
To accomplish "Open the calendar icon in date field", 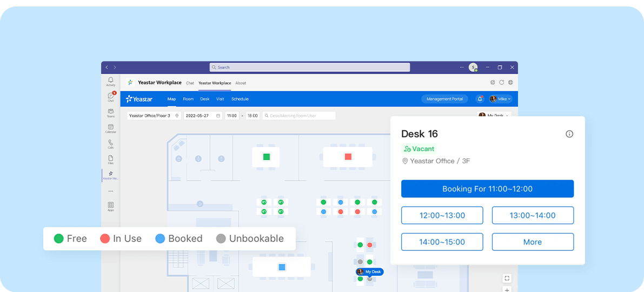I will (x=218, y=116).
